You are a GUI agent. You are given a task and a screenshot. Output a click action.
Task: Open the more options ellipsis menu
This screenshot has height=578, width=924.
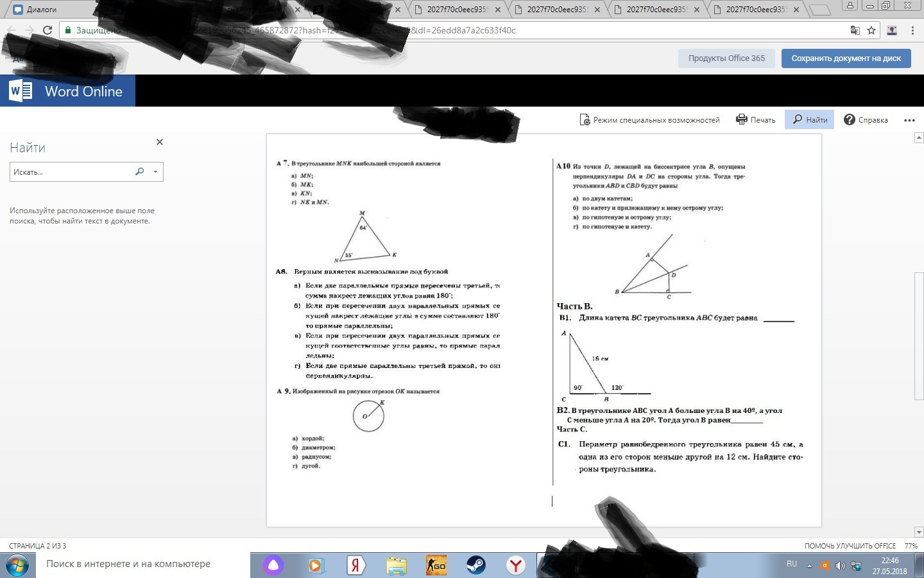(x=909, y=120)
